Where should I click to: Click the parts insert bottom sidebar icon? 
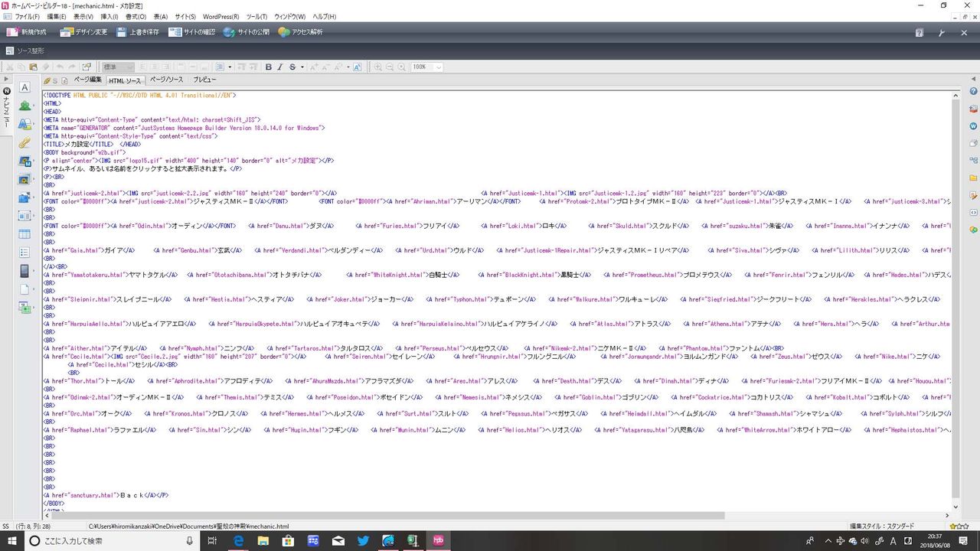coord(24,308)
